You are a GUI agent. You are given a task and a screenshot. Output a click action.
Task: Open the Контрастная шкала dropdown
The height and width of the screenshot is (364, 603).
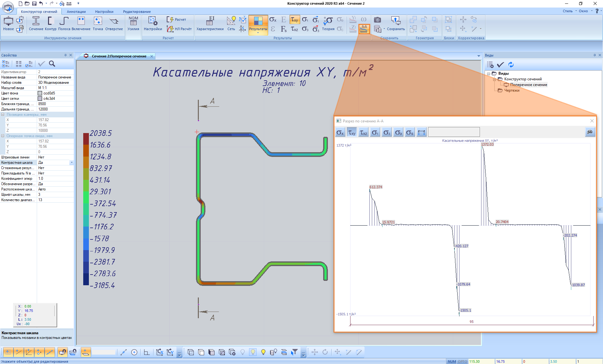72,163
